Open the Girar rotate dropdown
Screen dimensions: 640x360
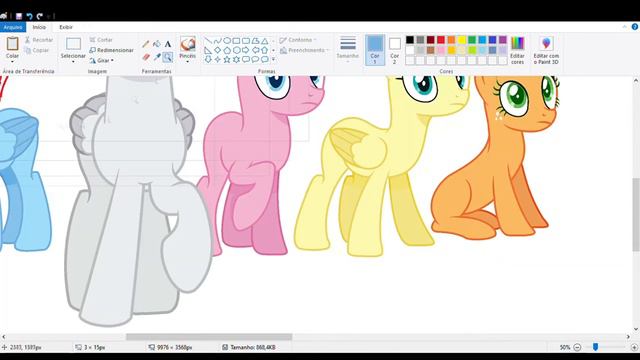[102, 60]
